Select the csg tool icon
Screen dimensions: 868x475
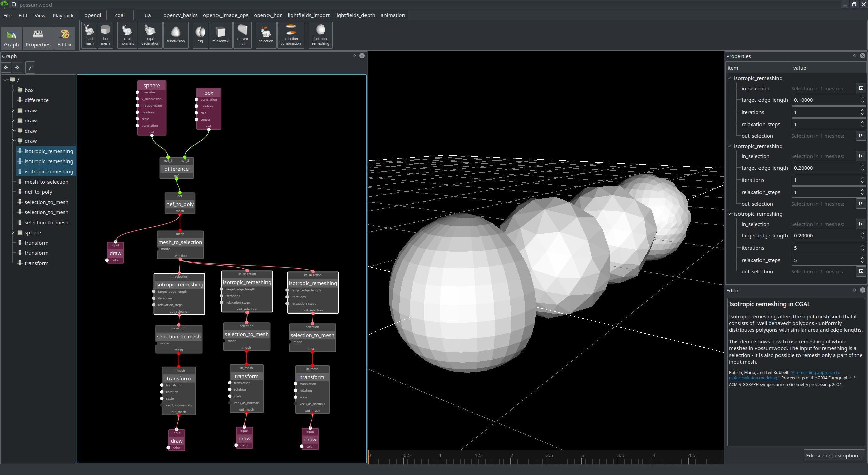click(x=200, y=35)
